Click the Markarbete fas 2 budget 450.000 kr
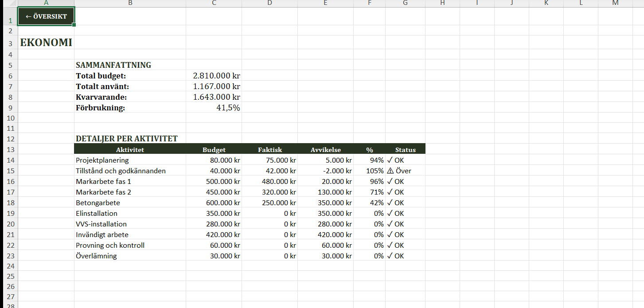The width and height of the screenshot is (644, 308). tap(214, 192)
